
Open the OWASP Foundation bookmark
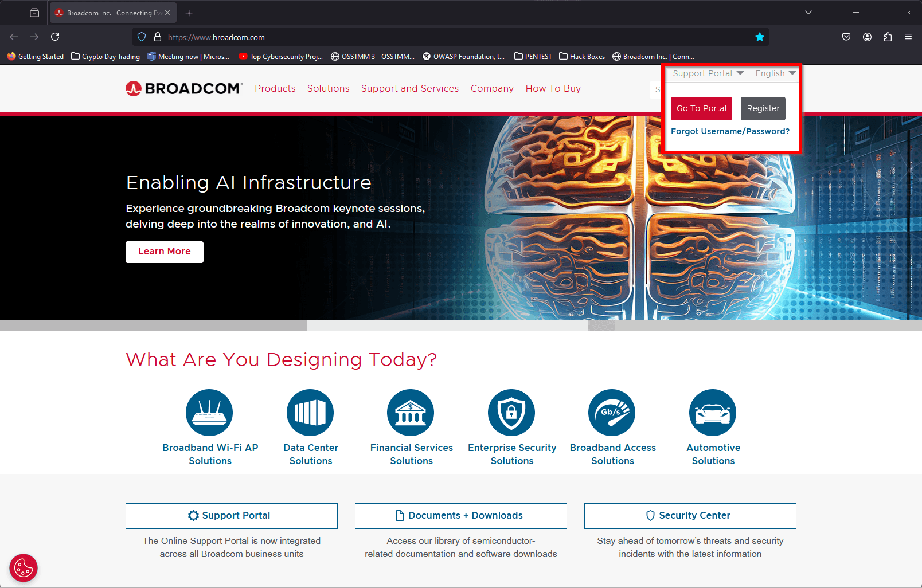[x=464, y=56]
